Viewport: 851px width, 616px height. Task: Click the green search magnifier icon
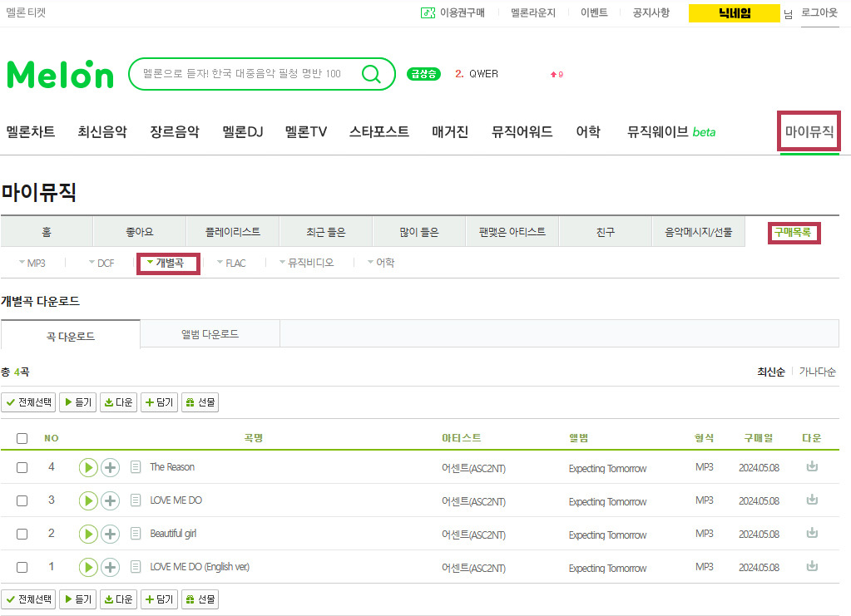[x=371, y=74]
